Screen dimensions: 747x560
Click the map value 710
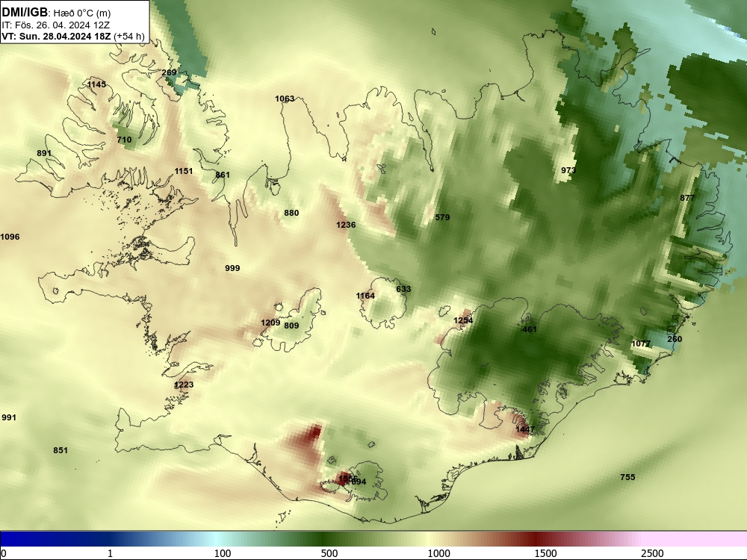click(124, 140)
